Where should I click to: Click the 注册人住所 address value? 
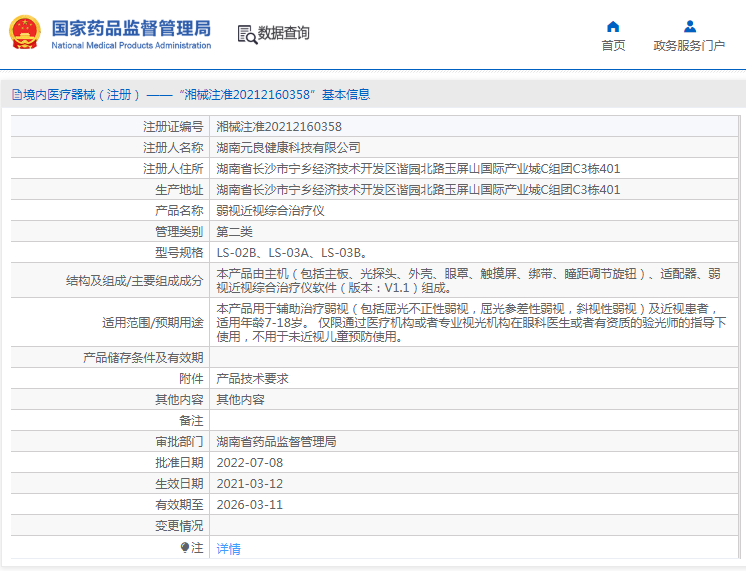[418, 168]
